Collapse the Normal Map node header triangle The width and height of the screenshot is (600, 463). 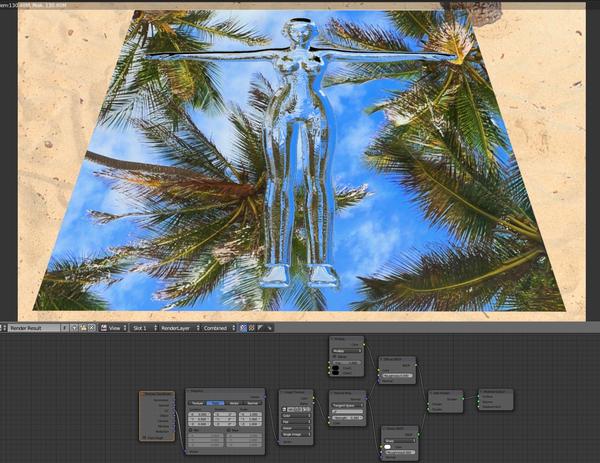pyautogui.click(x=333, y=393)
